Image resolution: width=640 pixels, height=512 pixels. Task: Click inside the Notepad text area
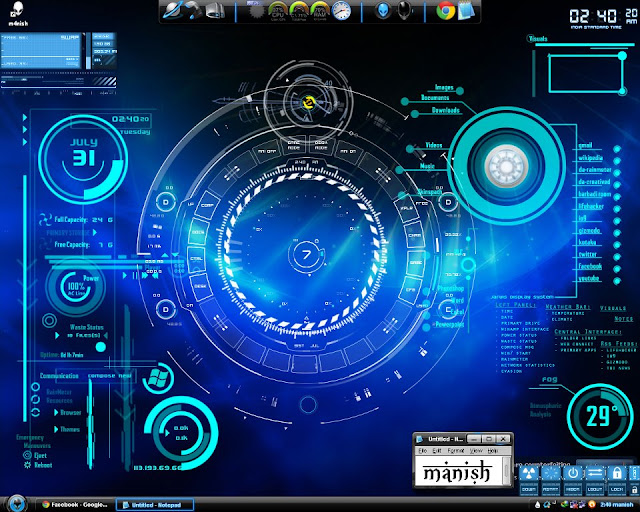(x=459, y=471)
